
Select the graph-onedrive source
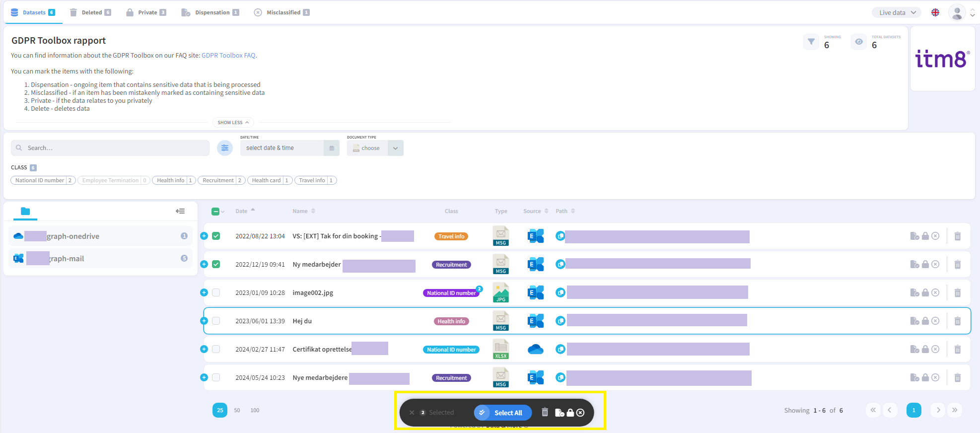tap(101, 236)
